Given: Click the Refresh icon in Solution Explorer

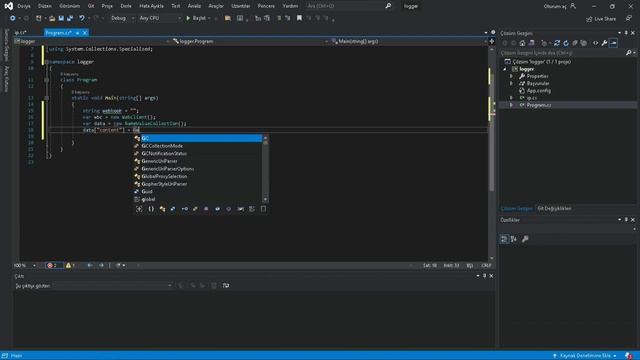Looking at the screenshot, I should click(x=566, y=43).
